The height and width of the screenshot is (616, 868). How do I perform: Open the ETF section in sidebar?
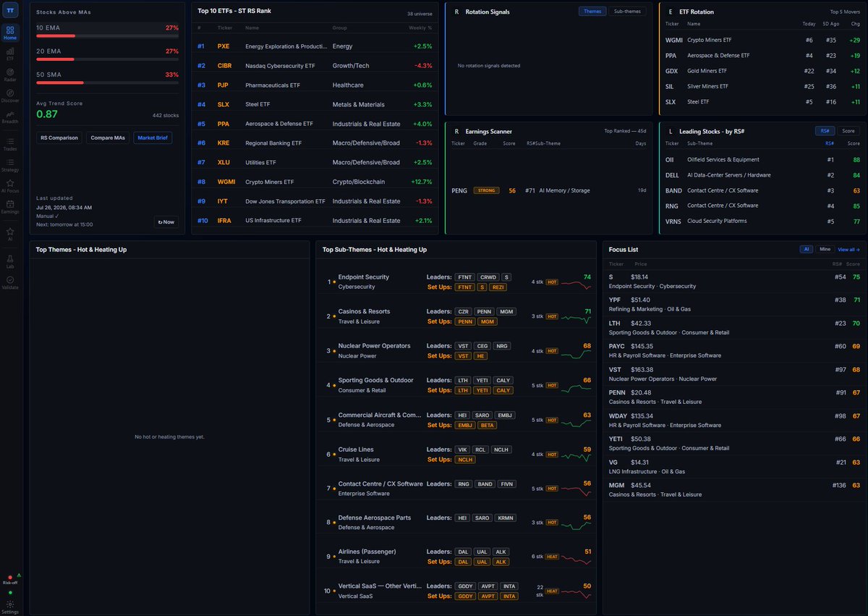pyautogui.click(x=10, y=54)
